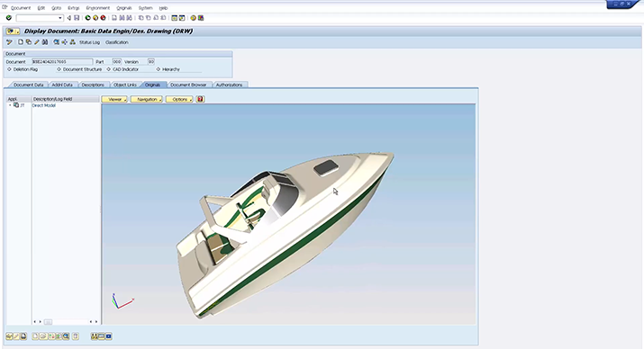Open the Originals menu

point(124,8)
